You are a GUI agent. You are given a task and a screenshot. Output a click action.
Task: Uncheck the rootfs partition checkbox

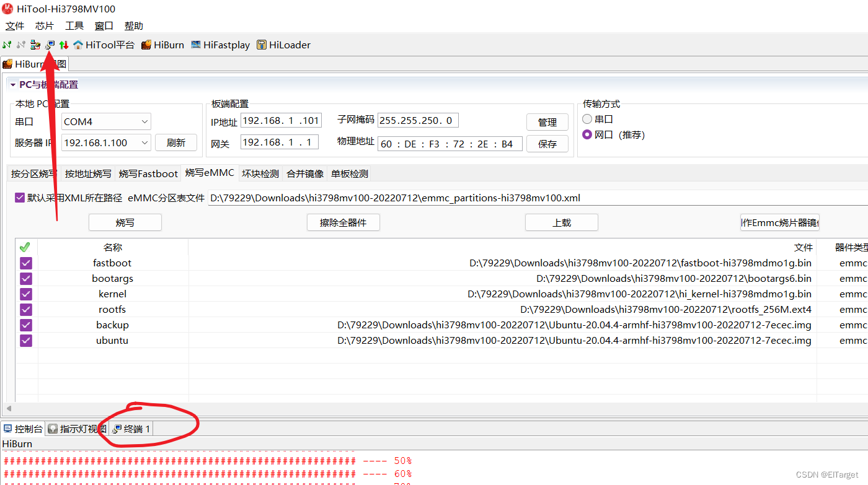click(25, 309)
